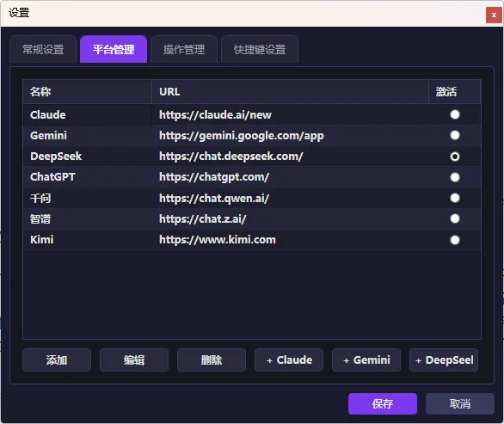Click the https://claude.ai/new URL cell

click(x=290, y=114)
